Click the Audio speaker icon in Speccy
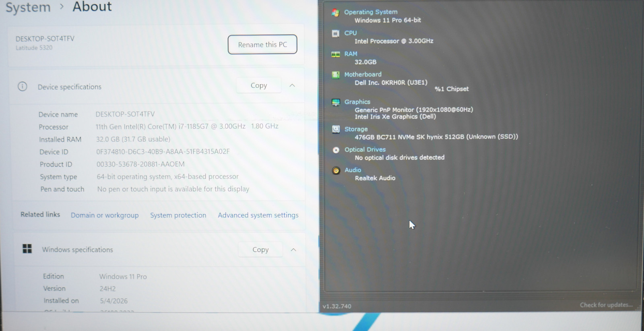Image resolution: width=644 pixels, height=331 pixels. [x=336, y=171]
